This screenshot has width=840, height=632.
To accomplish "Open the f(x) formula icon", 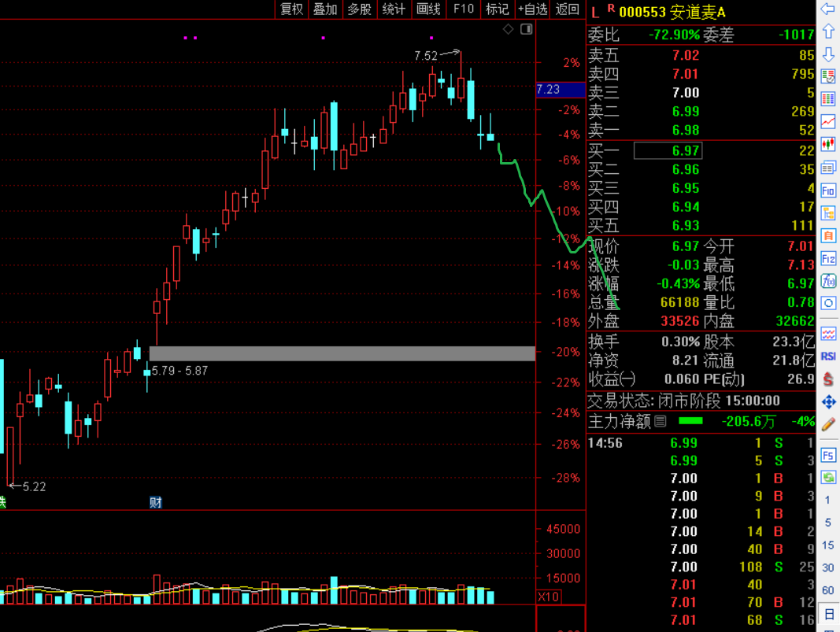I will 828,281.
